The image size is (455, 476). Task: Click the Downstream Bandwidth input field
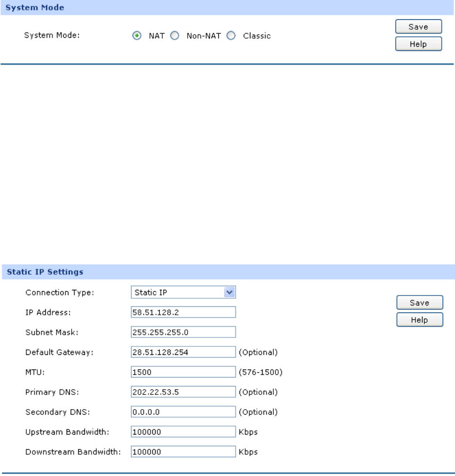[x=183, y=451]
